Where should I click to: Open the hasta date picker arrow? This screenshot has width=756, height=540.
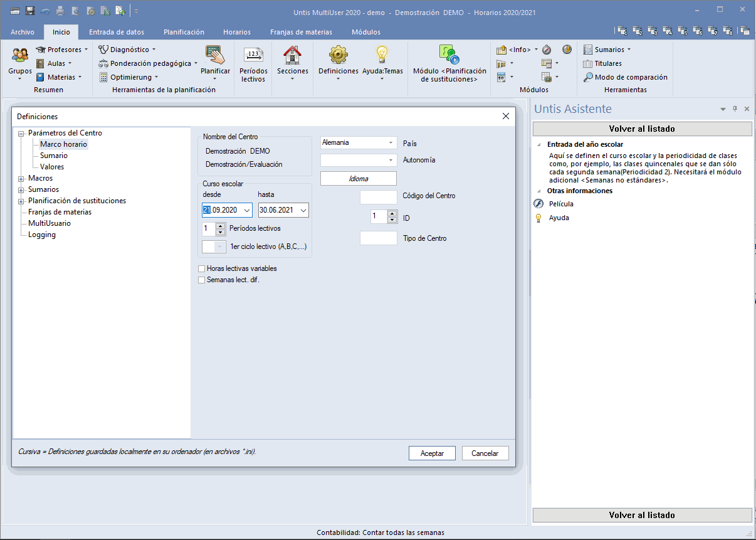click(303, 211)
